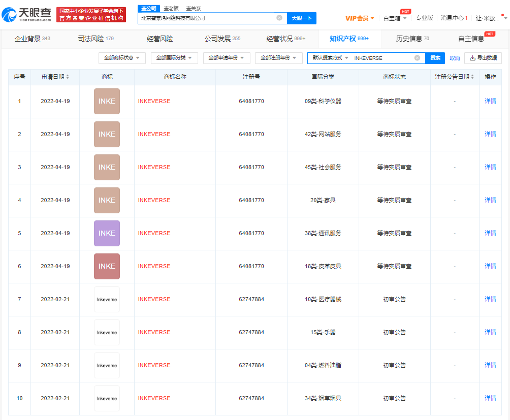Open details link for row 1 trademark
510x420 pixels.
[x=490, y=101]
